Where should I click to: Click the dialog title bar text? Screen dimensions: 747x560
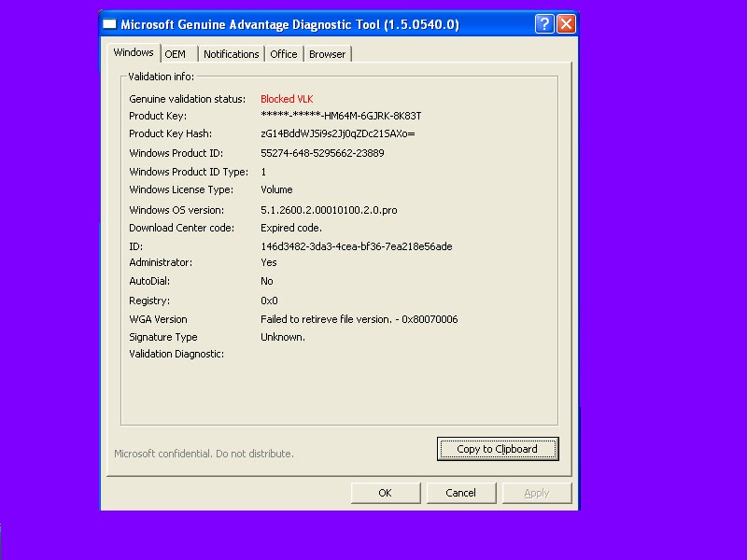pyautogui.click(x=289, y=24)
